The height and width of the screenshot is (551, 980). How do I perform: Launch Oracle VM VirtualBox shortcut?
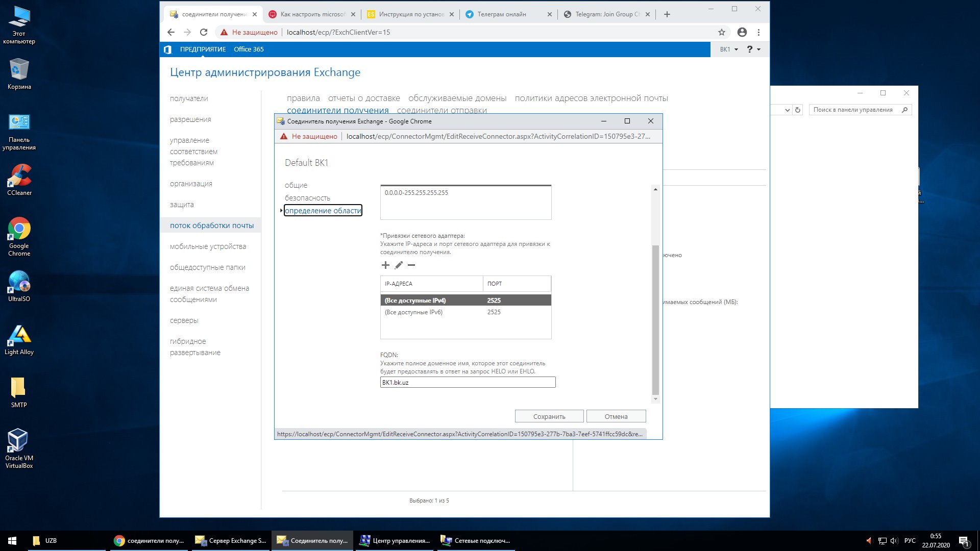(x=19, y=448)
